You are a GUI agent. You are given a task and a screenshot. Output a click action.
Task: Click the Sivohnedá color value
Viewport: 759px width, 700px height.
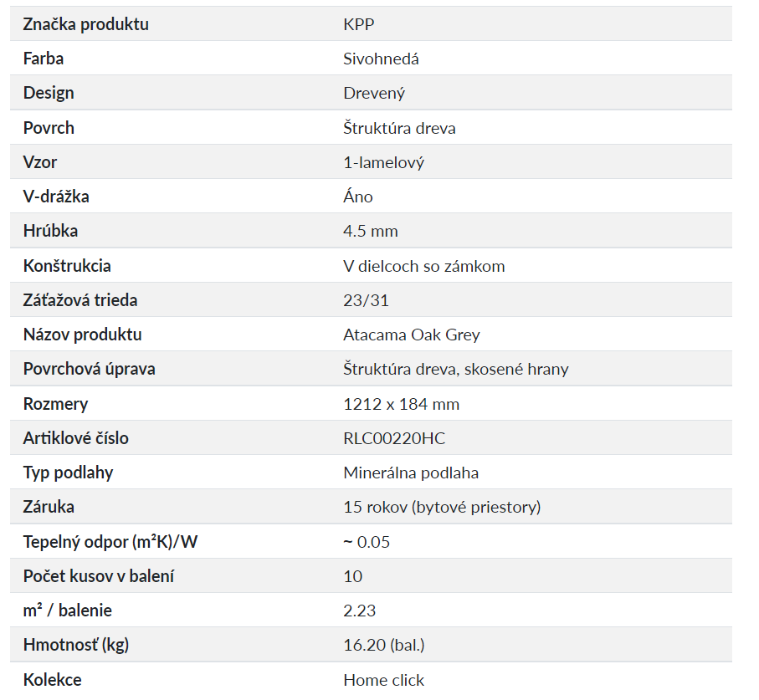[381, 59]
